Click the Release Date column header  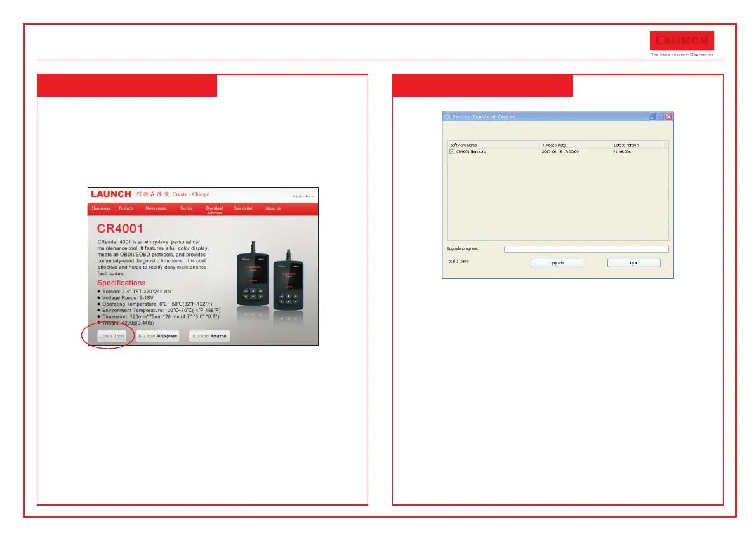[574, 145]
